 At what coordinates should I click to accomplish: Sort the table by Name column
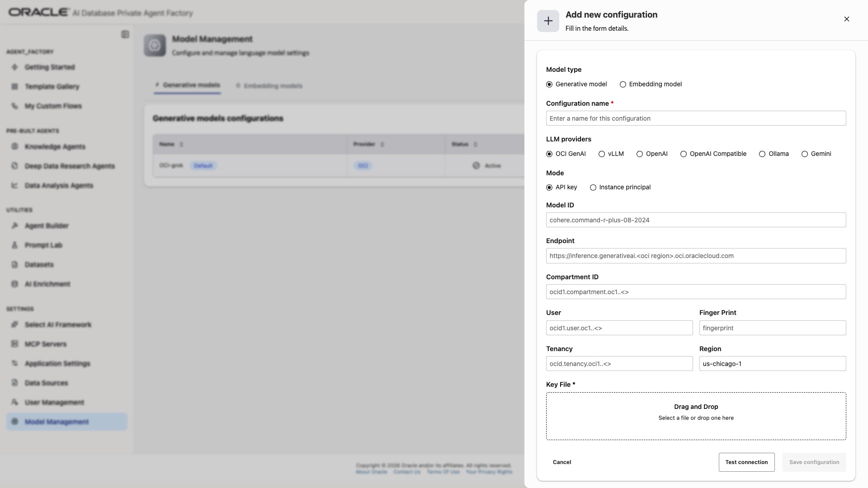181,145
